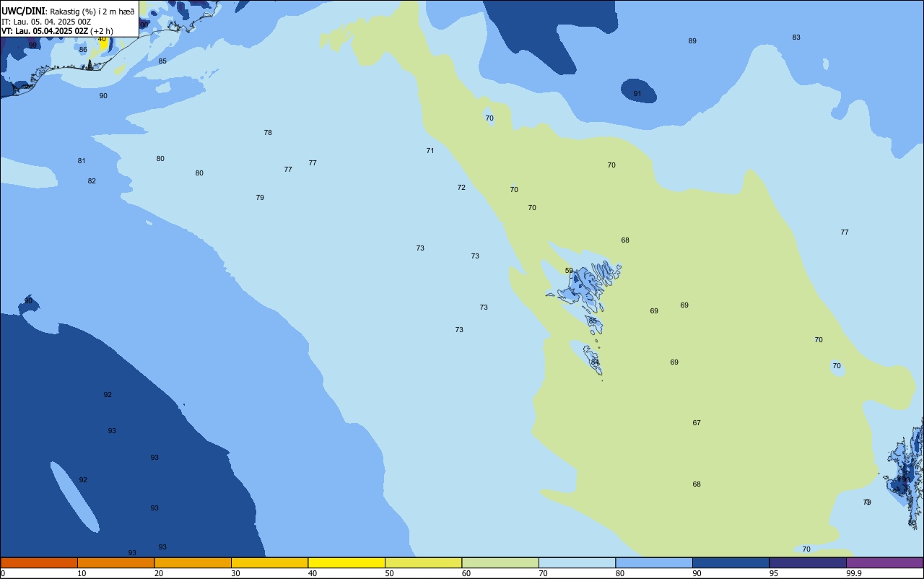Click the purple legend swatch above 99.9
This screenshot has width=924, height=579.
coord(884,562)
